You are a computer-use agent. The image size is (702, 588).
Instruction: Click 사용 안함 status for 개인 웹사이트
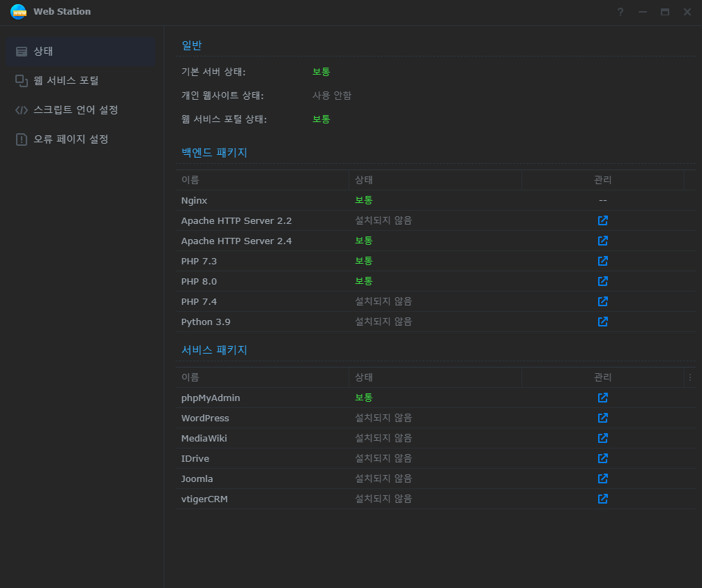coord(332,96)
